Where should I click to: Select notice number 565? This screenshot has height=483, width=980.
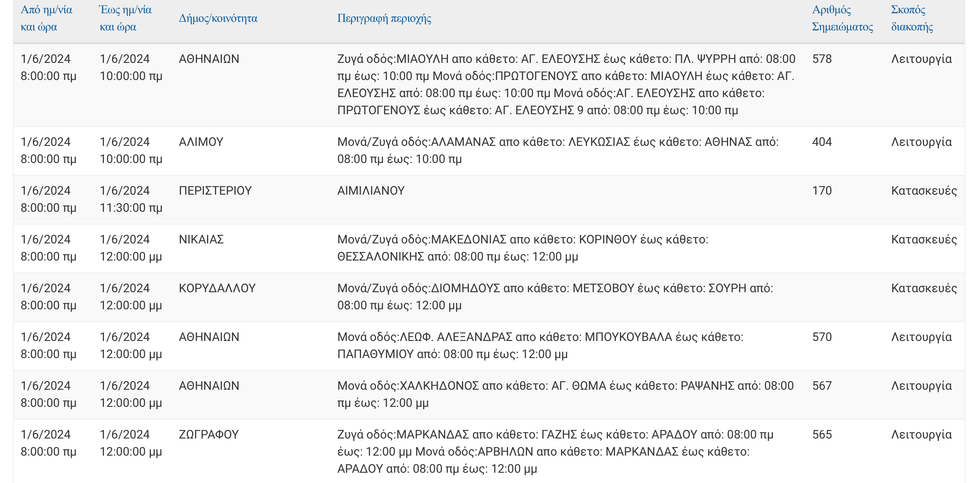pos(822,435)
